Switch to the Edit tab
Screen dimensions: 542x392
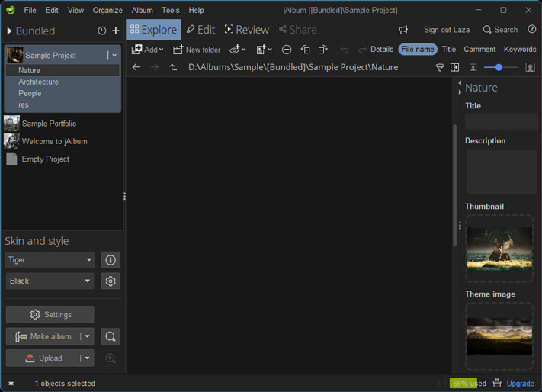pyautogui.click(x=200, y=30)
